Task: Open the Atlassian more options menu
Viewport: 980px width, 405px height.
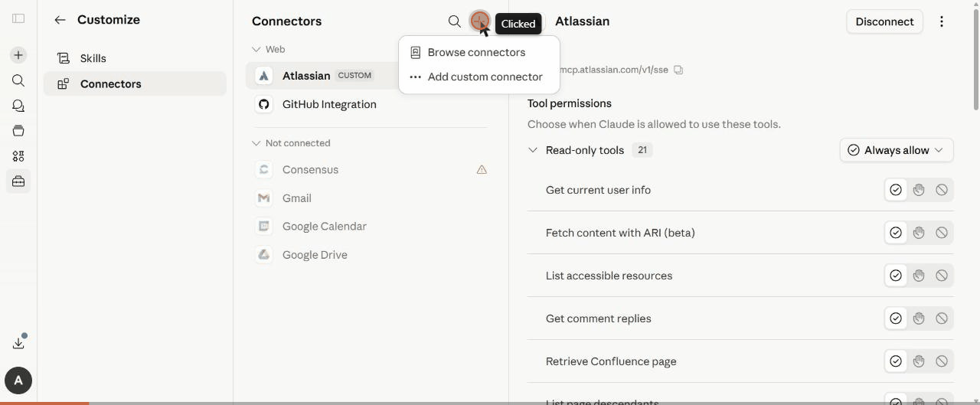Action: (942, 21)
